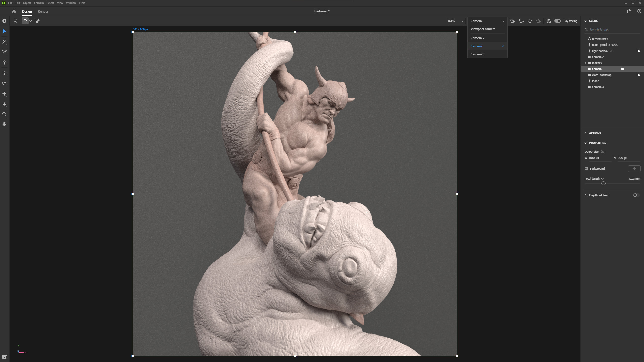This screenshot has height=362, width=644.
Task: Disable the Ray tracing toggle
Action: pos(557,21)
